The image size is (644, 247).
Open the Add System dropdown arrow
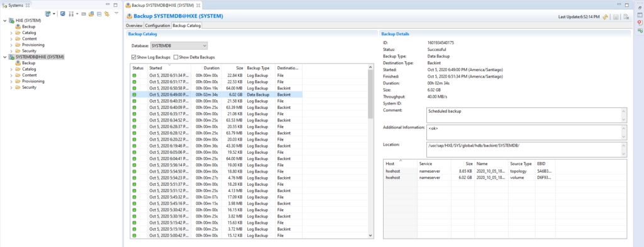tap(54, 14)
